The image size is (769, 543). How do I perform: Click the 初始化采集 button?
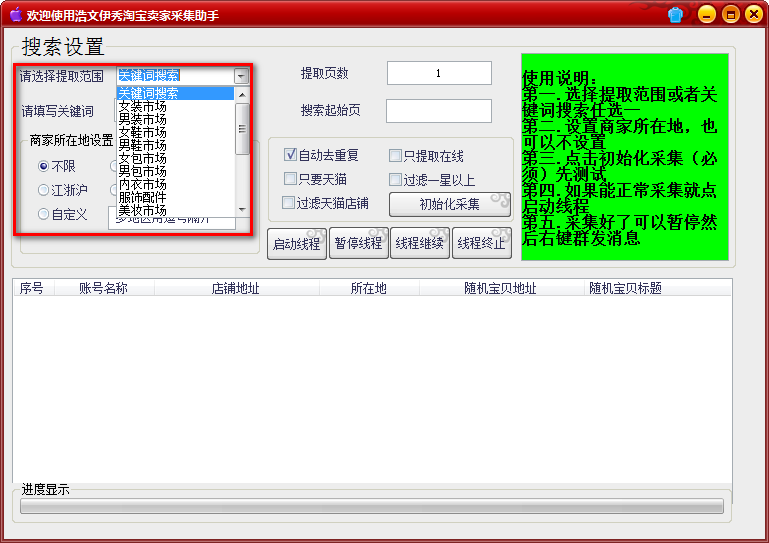click(x=450, y=205)
